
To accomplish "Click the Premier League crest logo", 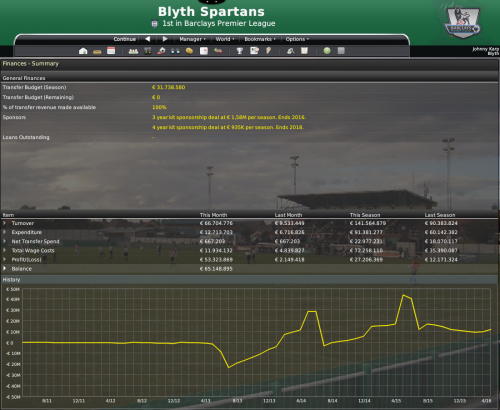I will [x=463, y=22].
